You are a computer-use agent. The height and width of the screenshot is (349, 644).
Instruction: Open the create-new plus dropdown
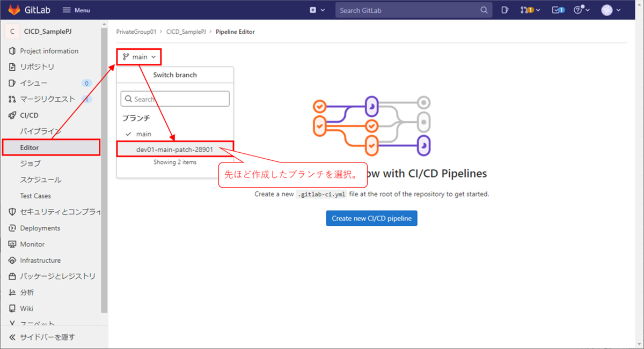(x=317, y=10)
